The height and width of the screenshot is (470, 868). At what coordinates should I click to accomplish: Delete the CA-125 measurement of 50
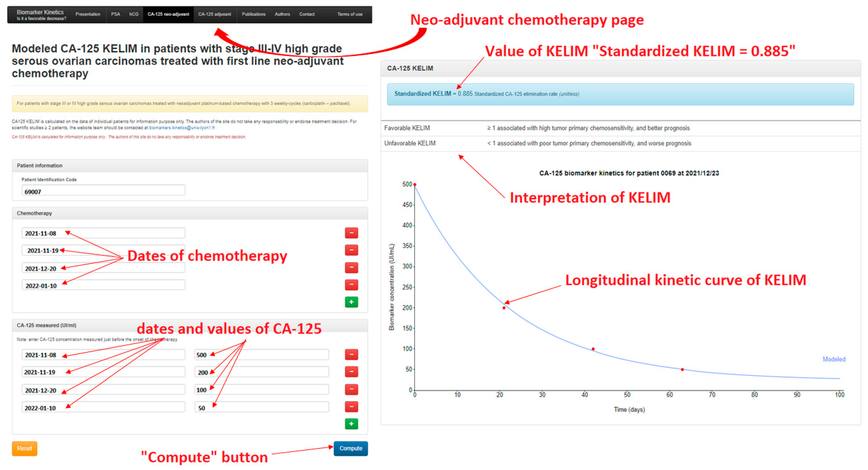(351, 407)
